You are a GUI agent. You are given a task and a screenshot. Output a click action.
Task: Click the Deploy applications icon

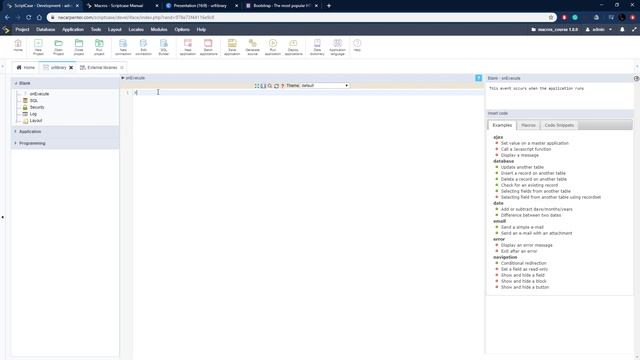click(x=293, y=47)
